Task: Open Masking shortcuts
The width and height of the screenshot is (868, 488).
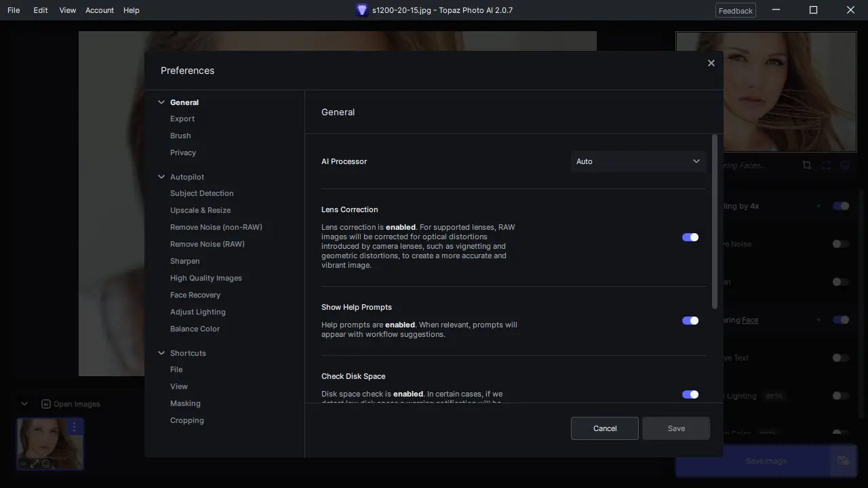Action: [x=185, y=403]
